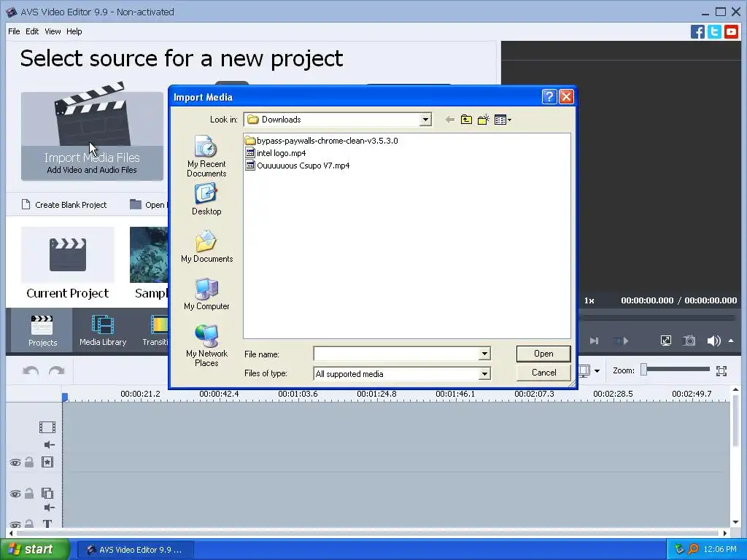
Task: Toggle visibility of video overlay track
Action: [x=15, y=494]
